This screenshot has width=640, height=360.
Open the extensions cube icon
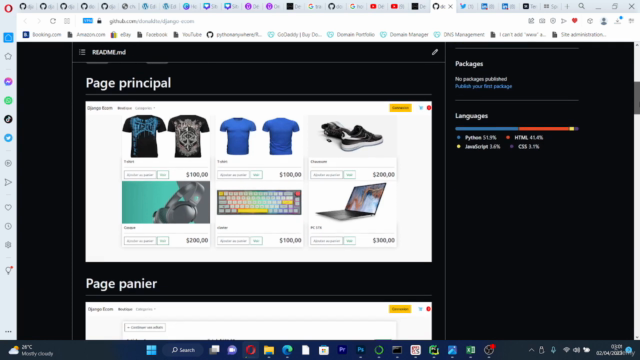click(590, 21)
